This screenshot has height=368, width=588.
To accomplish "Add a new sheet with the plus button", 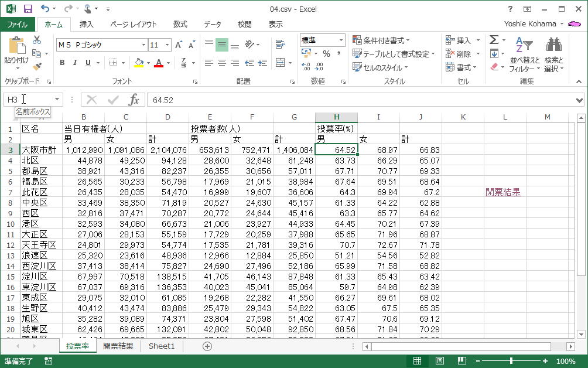I will [x=207, y=346].
